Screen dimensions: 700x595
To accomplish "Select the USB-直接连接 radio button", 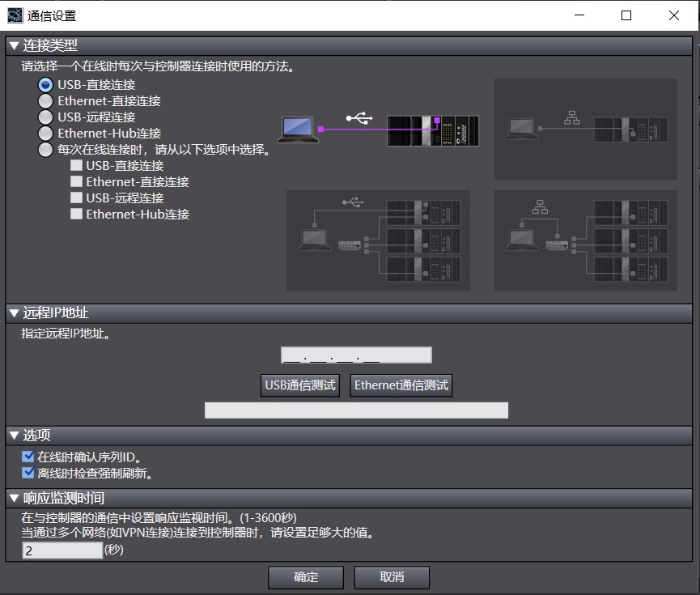I will (x=46, y=84).
